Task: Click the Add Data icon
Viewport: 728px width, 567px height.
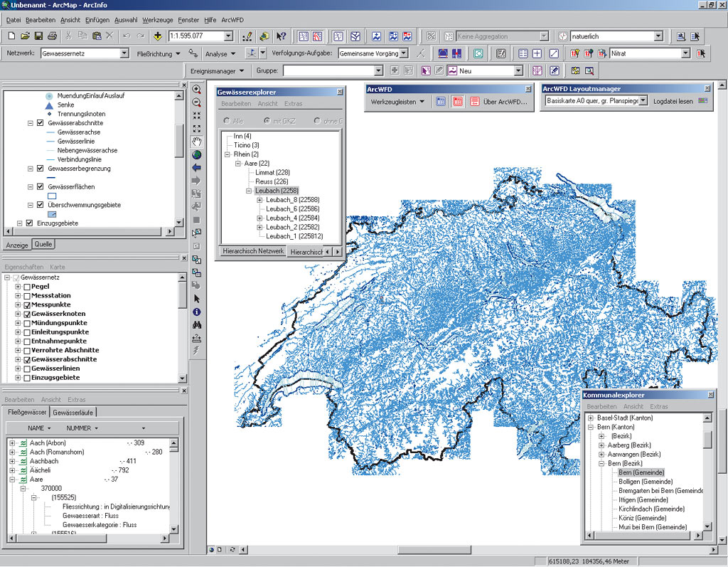Action: click(157, 36)
